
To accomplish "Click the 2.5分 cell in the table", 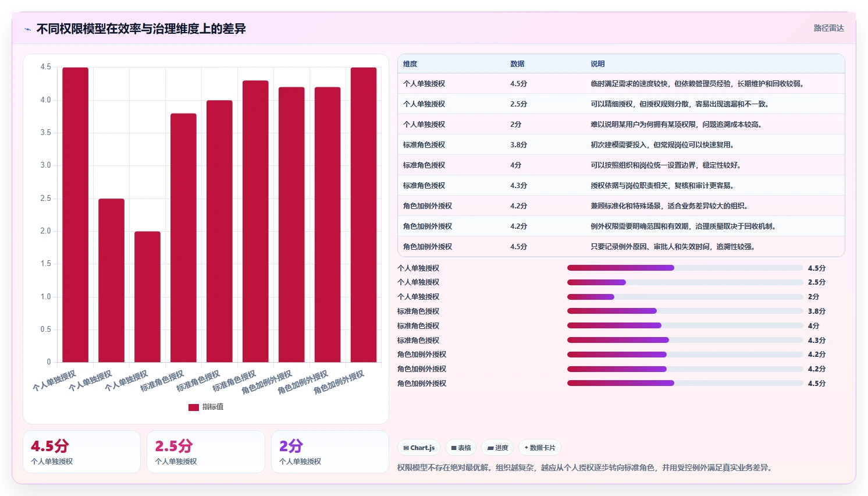I will pyautogui.click(x=518, y=104).
